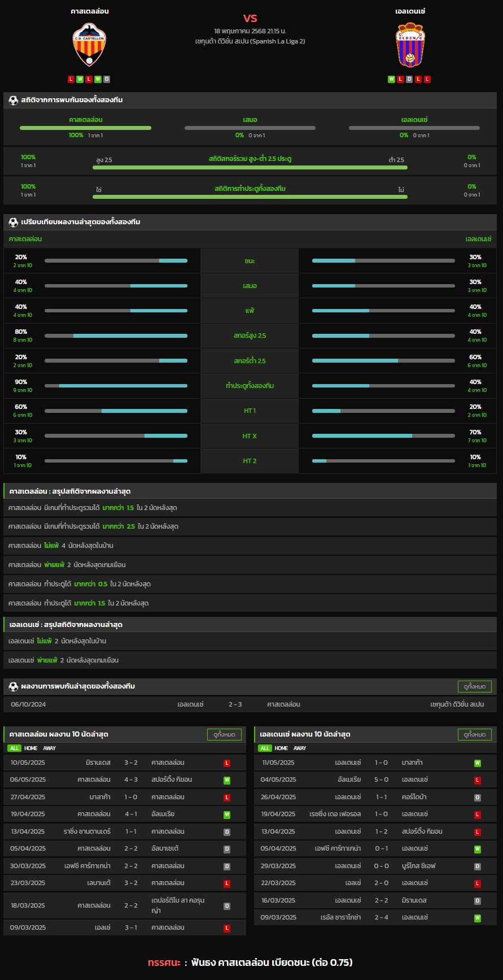Click the D badge on the ราซิ่ง ซานตานเดร์ 1-1 row

click(227, 832)
